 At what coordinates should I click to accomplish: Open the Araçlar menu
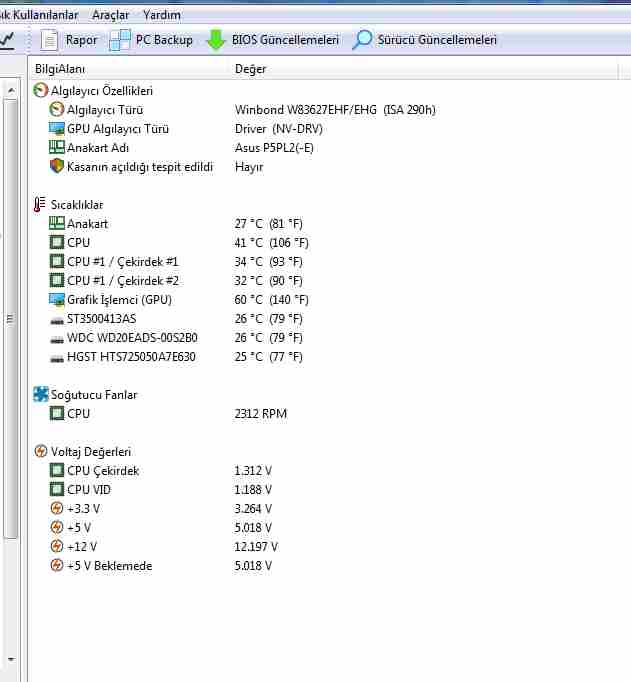pyautogui.click(x=109, y=15)
